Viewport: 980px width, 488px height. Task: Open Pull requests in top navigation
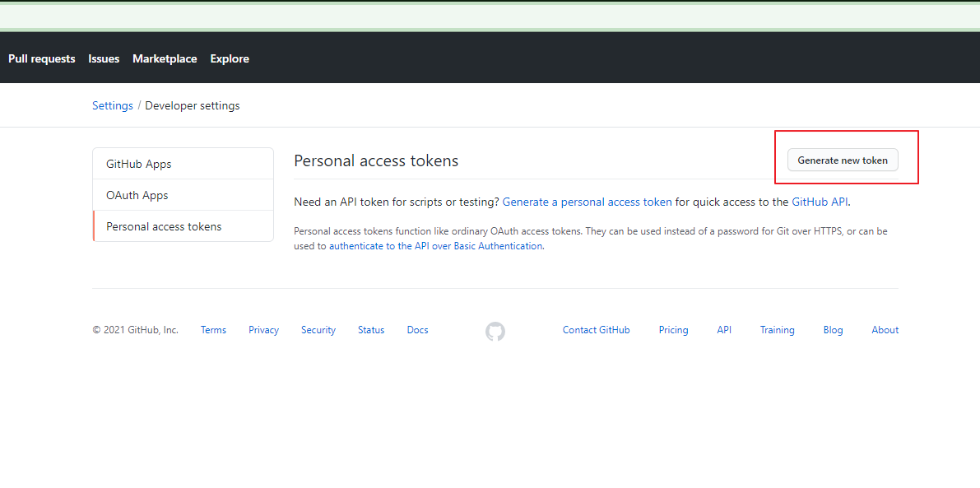(x=42, y=58)
